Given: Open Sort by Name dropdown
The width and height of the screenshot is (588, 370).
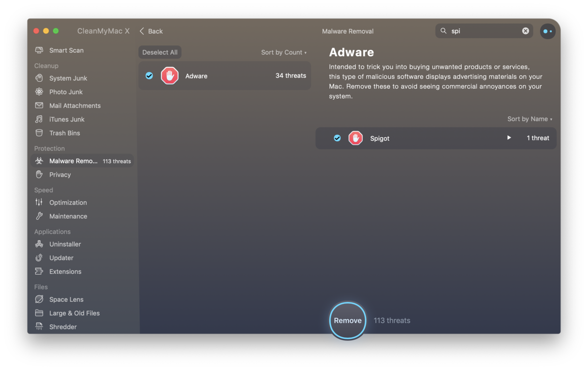Looking at the screenshot, I should tap(529, 119).
